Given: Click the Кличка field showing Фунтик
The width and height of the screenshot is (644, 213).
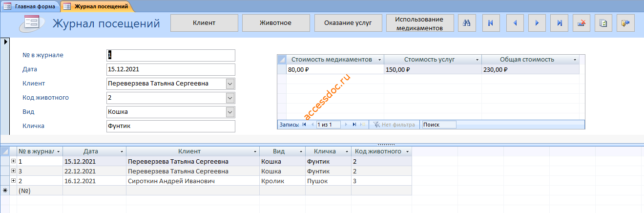Looking at the screenshot, I should tap(170, 126).
